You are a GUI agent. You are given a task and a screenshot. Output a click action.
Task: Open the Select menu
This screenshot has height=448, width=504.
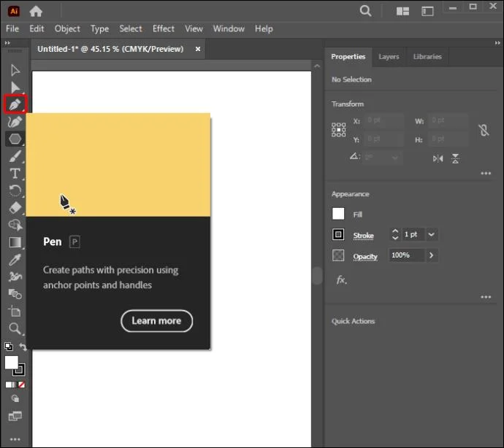131,28
